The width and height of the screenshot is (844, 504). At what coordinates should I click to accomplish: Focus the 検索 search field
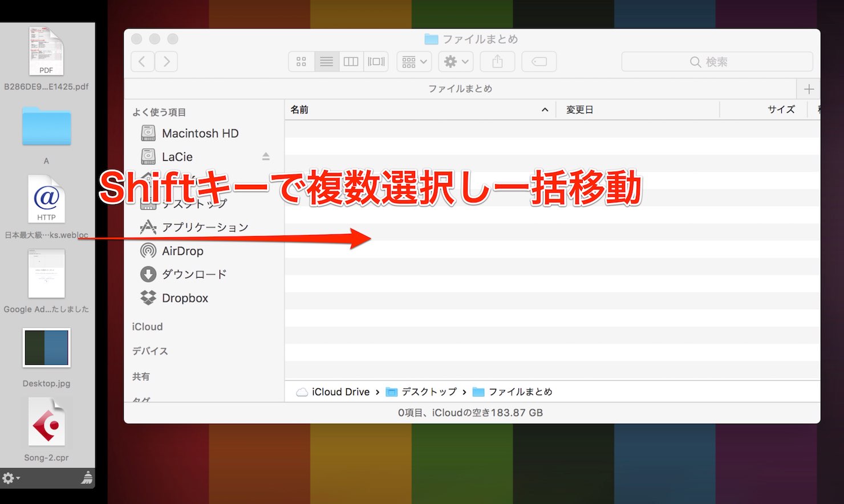717,62
